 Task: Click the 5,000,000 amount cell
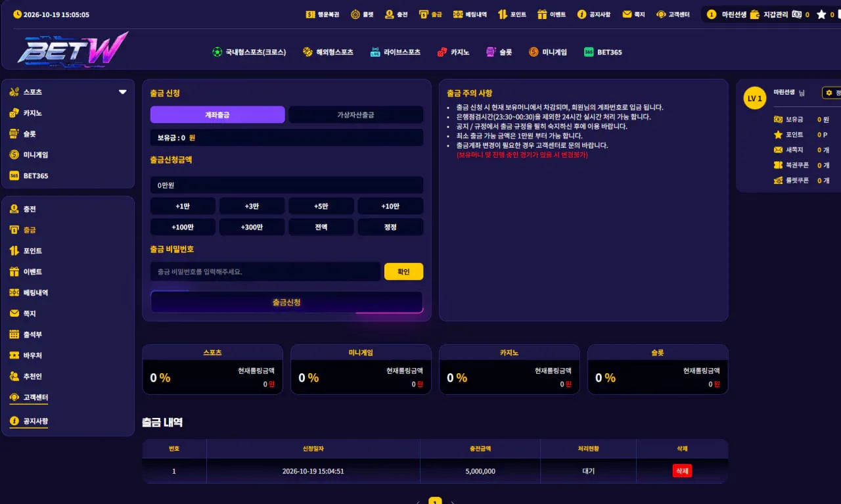click(480, 471)
